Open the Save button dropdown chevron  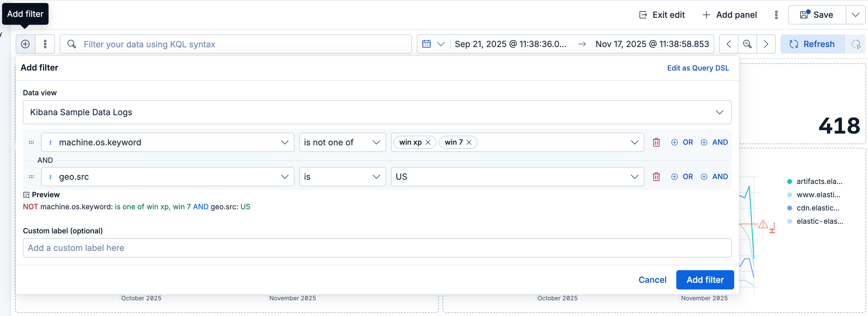[855, 14]
